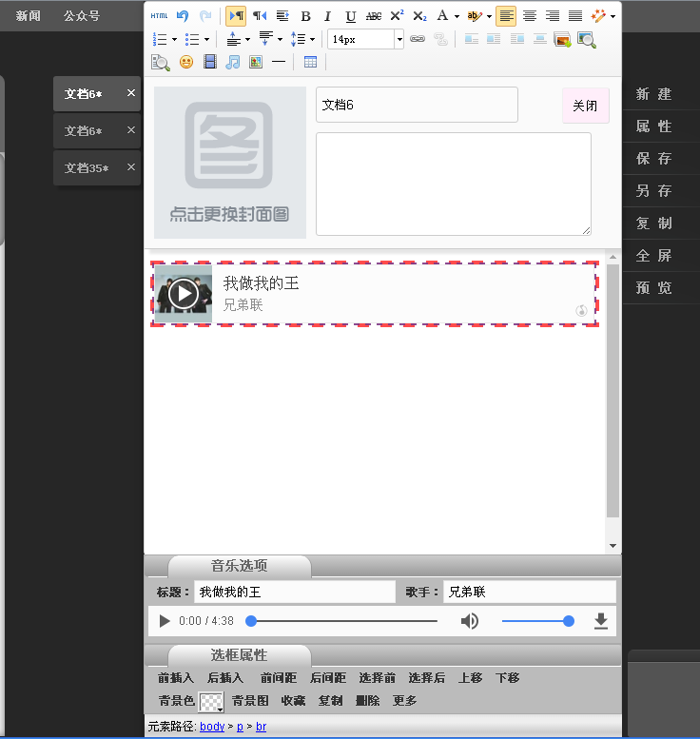This screenshot has height=739, width=700.
Task: Toggle underline formatting
Action: 350,16
